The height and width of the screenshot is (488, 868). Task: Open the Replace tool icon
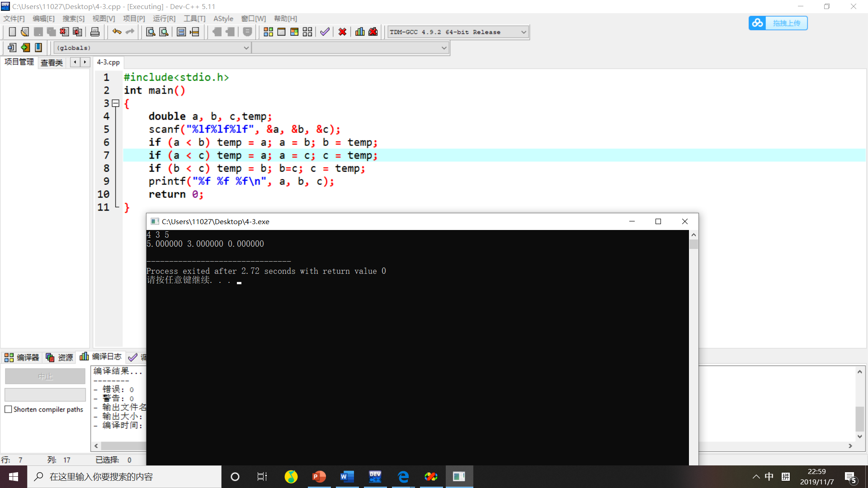tap(164, 32)
